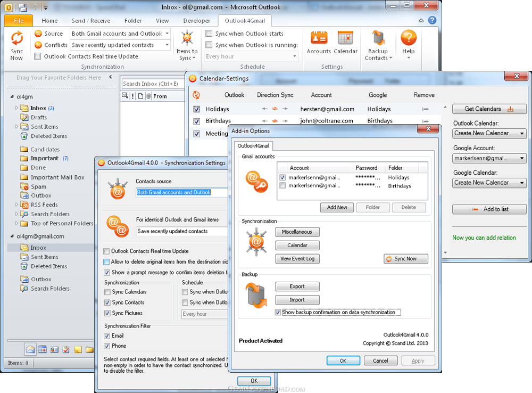Open the Google Account dropdown
This screenshot has width=532, height=393.
point(489,158)
